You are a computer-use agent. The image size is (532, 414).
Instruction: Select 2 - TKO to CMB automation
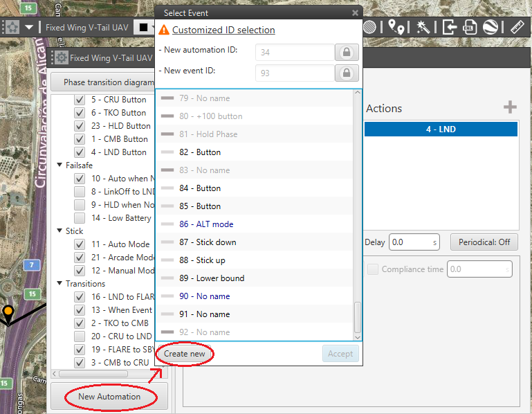coord(120,323)
